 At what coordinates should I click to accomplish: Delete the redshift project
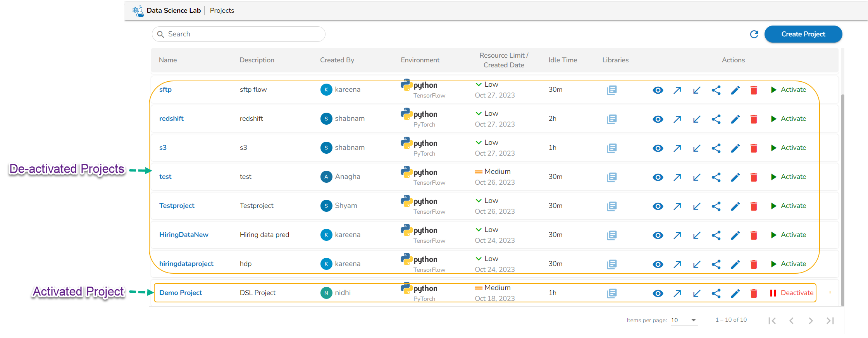tap(754, 119)
